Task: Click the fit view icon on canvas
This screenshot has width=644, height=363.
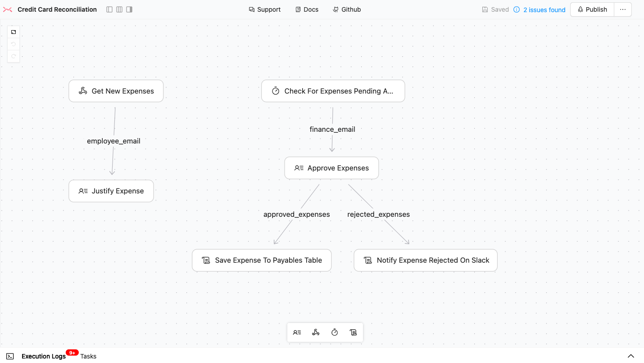Action: (x=14, y=32)
